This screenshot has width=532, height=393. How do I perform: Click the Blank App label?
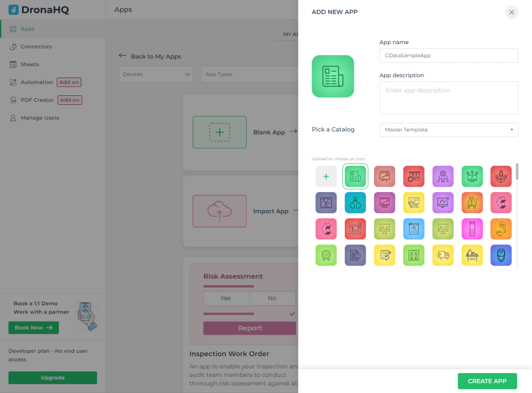269,132
